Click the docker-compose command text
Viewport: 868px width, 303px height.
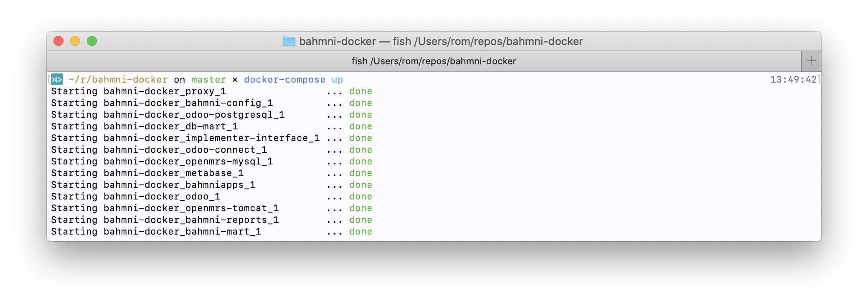point(284,80)
